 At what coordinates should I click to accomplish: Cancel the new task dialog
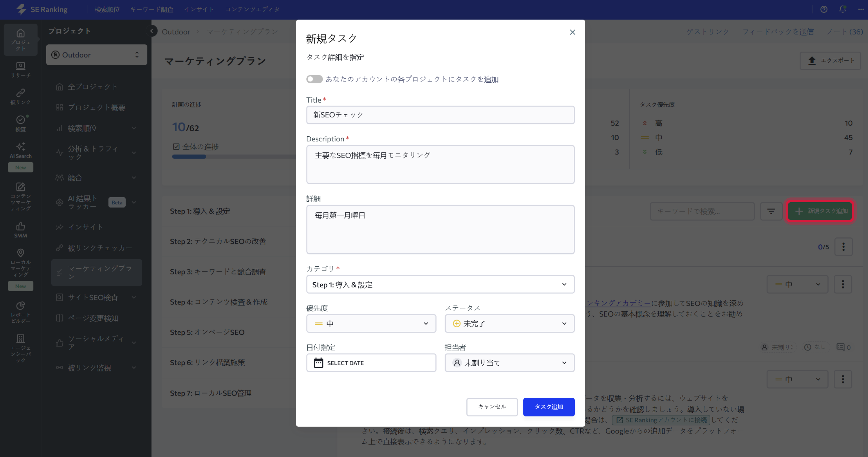(x=492, y=407)
